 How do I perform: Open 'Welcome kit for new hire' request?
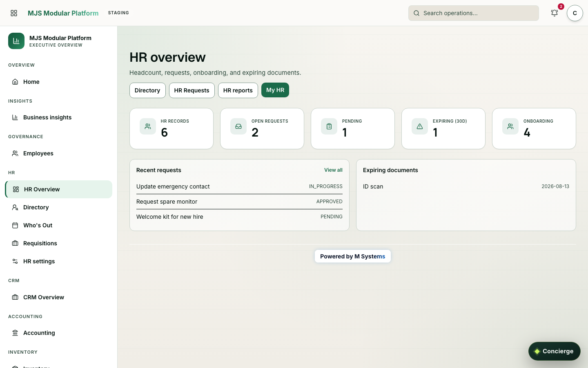(239, 217)
